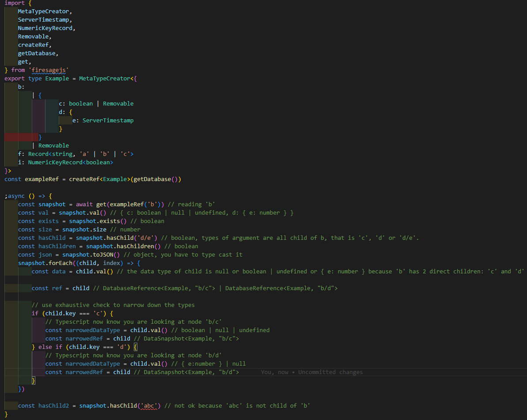Click 'c: boolean | Removable' line
The width and height of the screenshot is (527, 420).
click(x=96, y=104)
